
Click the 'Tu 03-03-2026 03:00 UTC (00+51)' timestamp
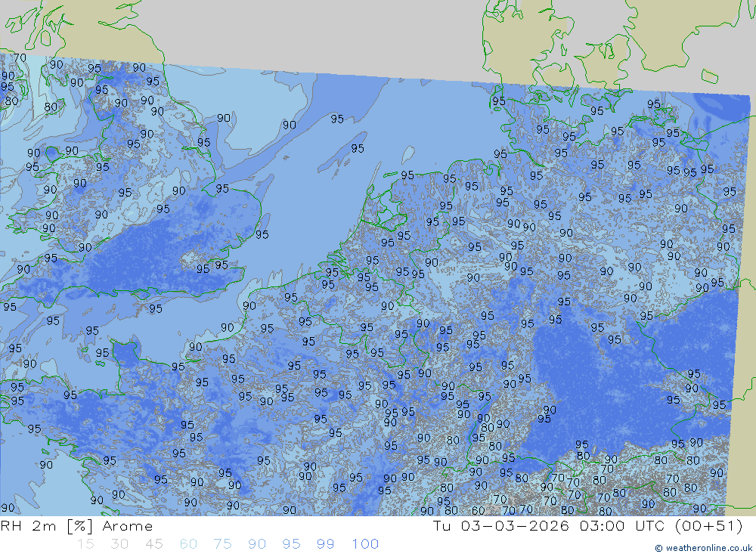pyautogui.click(x=587, y=526)
